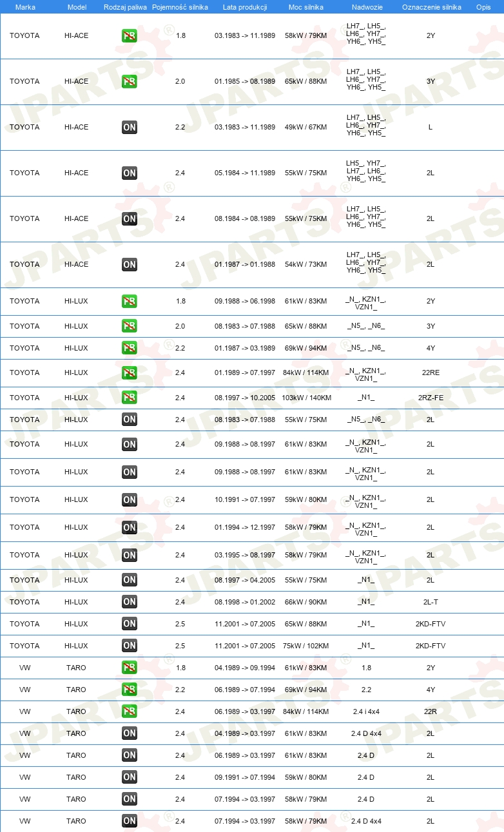The width and height of the screenshot is (504, 832).
Task: Click the Pojemność silnika column header
Action: (180, 7)
